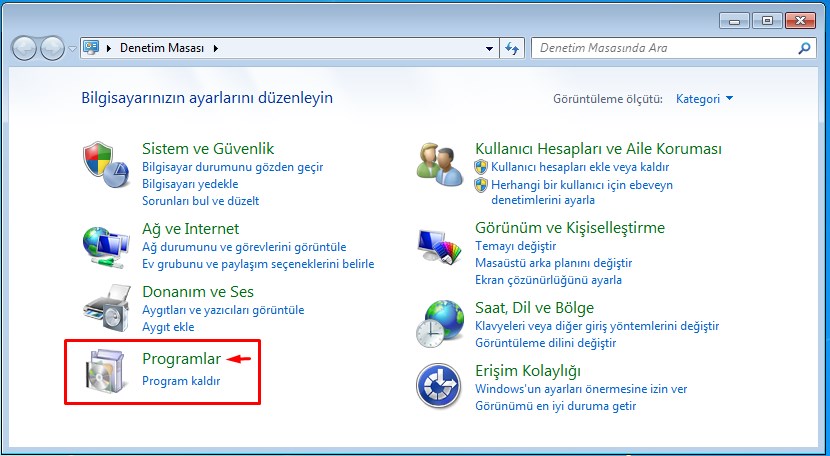
Task: Expand the Denetim Masası breadcrumb arrow
Action: (x=215, y=48)
